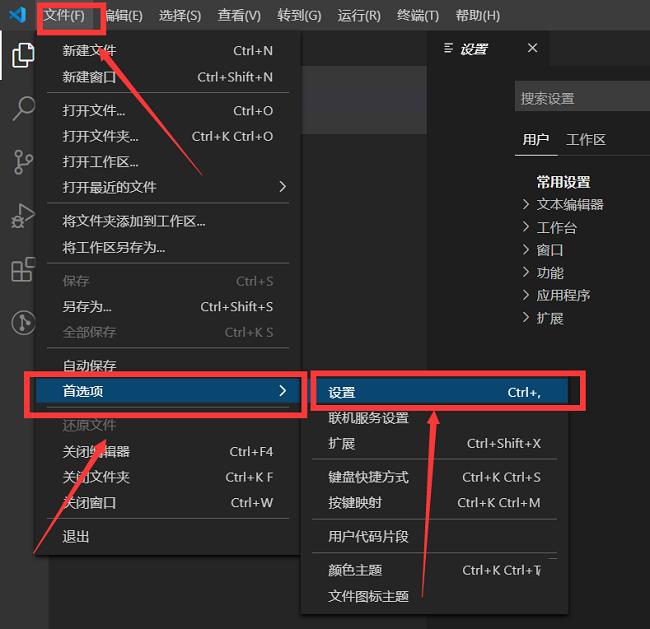Toggle 自动保存 in the File menu

pyautogui.click(x=89, y=366)
